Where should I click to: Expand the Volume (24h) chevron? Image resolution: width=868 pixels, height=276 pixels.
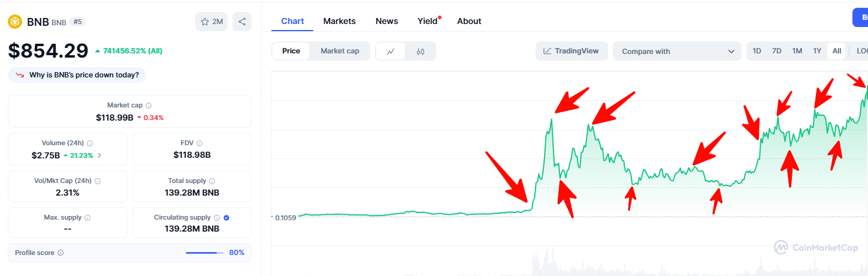[x=99, y=155]
